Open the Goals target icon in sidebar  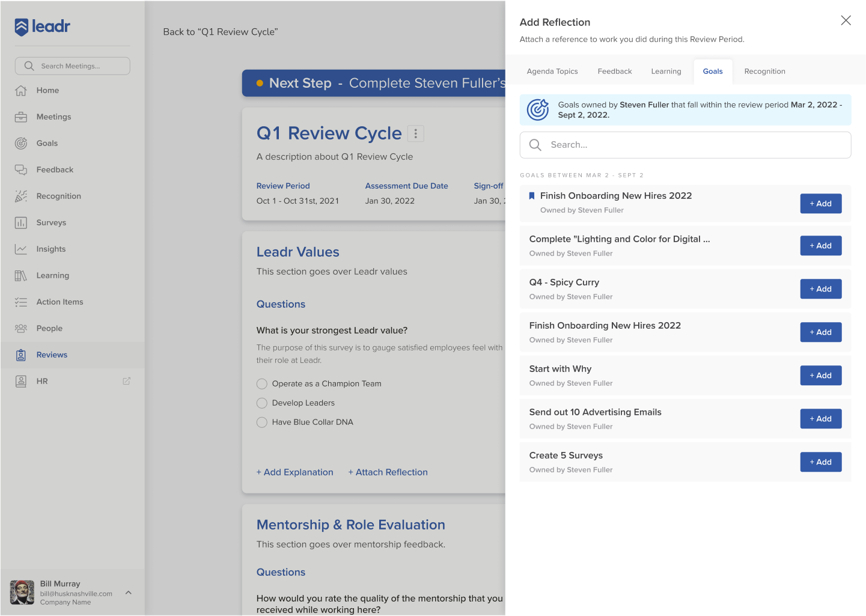pyautogui.click(x=21, y=143)
